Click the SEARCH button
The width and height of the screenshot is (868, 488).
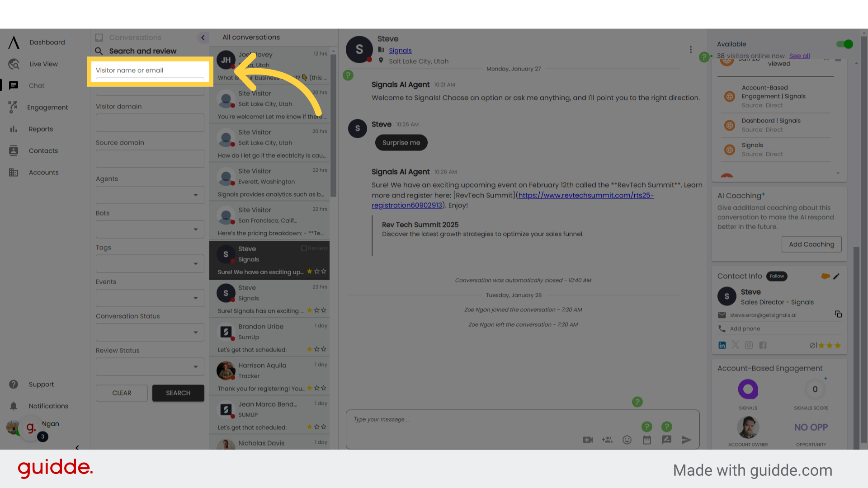(x=178, y=393)
